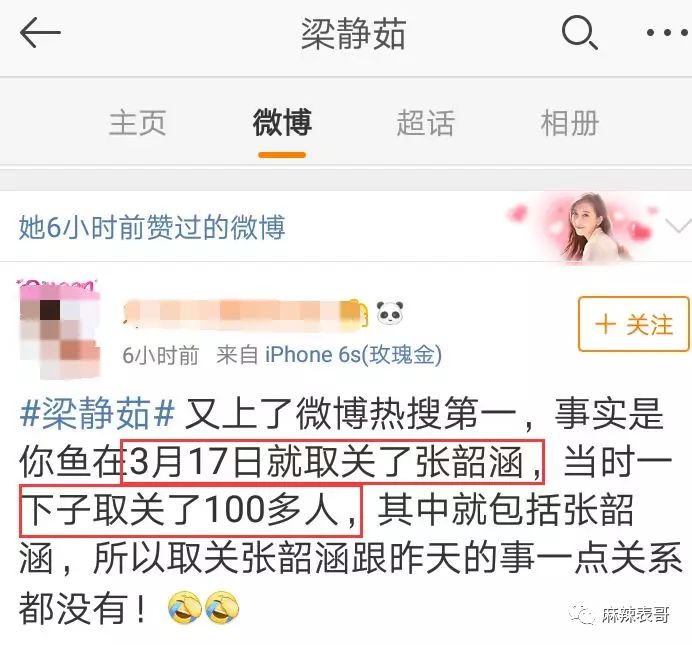Tap the plus sign on 关注 button
Viewport: 692px width, 645px height.
(x=606, y=324)
